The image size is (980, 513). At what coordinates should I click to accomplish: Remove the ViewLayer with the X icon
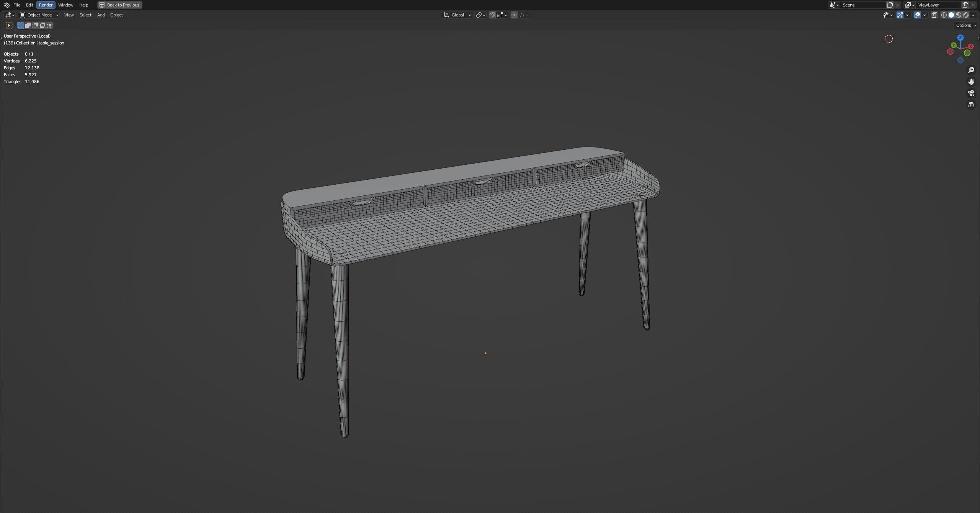(x=973, y=5)
